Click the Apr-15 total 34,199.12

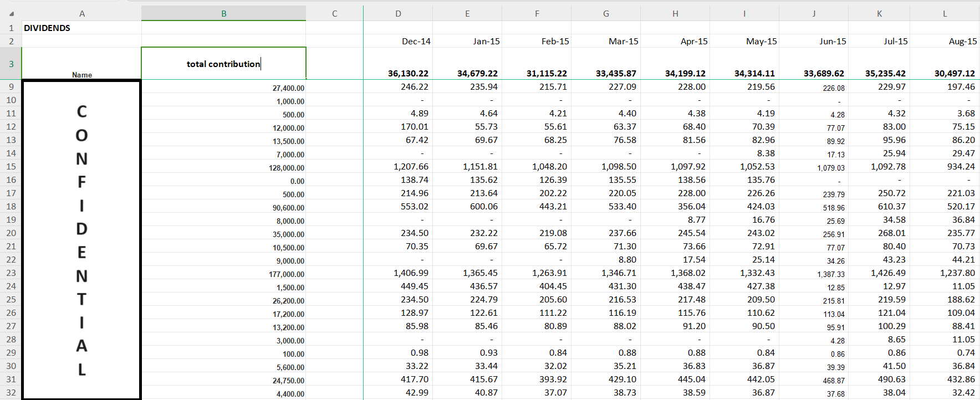(x=675, y=64)
